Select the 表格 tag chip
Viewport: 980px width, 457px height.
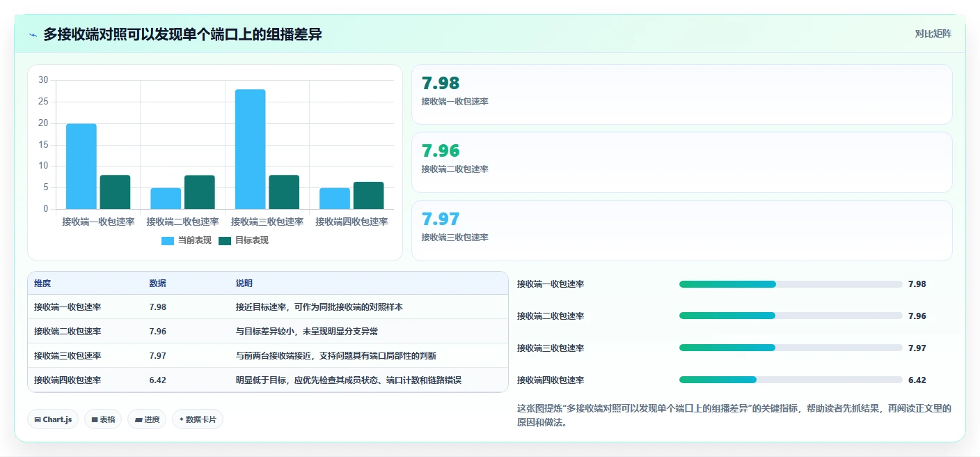point(102,419)
